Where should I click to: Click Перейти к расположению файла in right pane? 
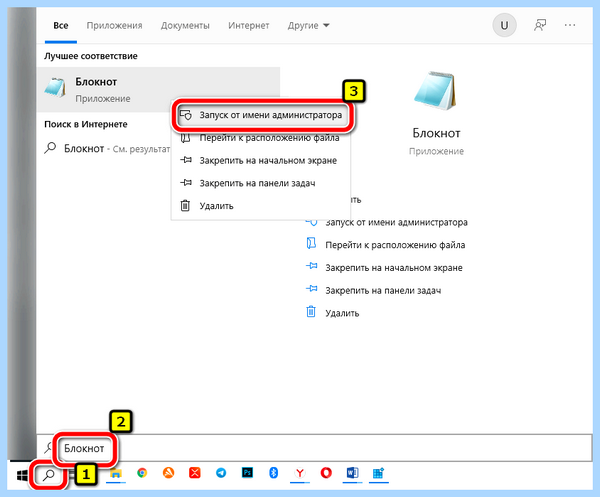395,245
